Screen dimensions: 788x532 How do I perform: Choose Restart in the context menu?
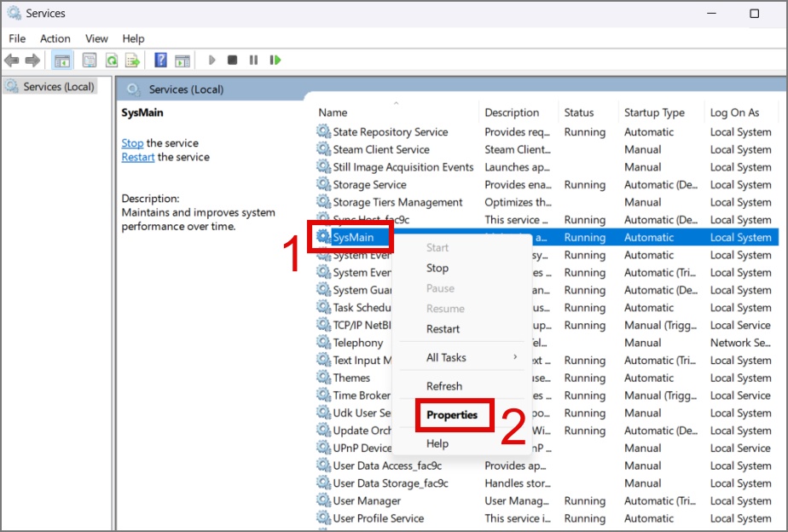[x=443, y=329]
